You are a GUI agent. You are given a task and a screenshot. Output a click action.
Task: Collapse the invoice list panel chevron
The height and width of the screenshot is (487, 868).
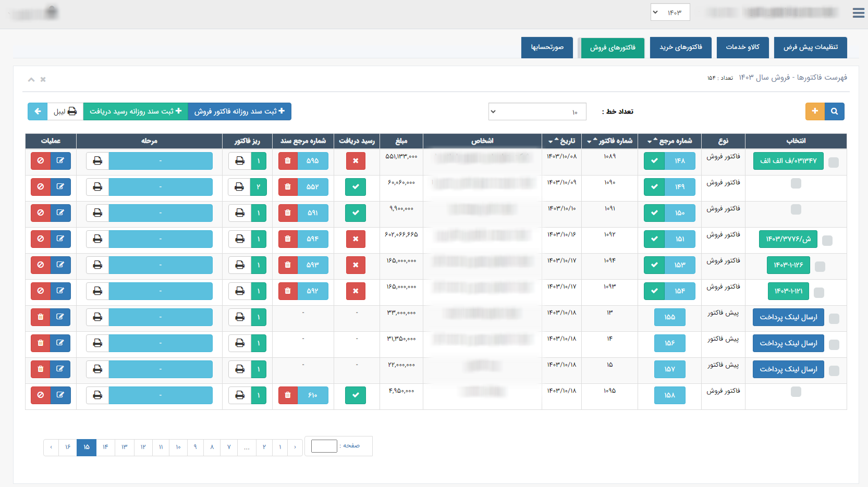pyautogui.click(x=31, y=80)
